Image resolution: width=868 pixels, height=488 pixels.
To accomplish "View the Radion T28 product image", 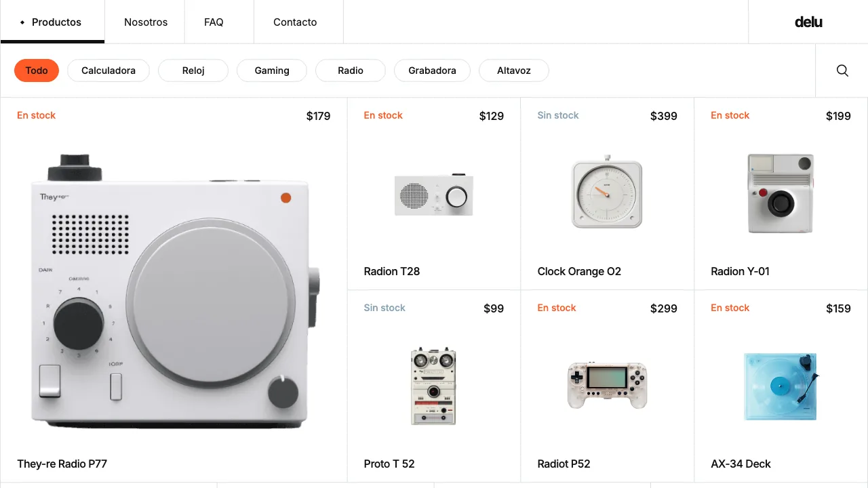I will 434,195.
